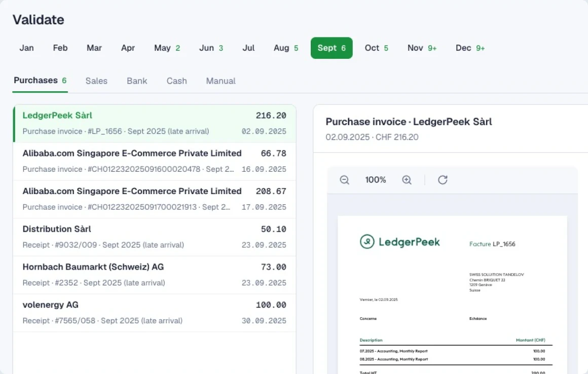This screenshot has height=374, width=588.
Task: Click the Purchase invoice · LedgerPeek Sàrl heading
Action: point(409,122)
